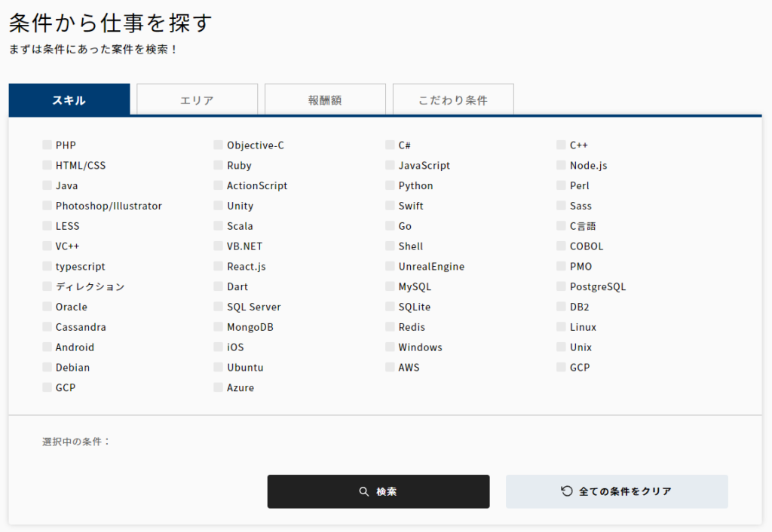
Task: Check the Dart checkbox
Action: (x=218, y=286)
